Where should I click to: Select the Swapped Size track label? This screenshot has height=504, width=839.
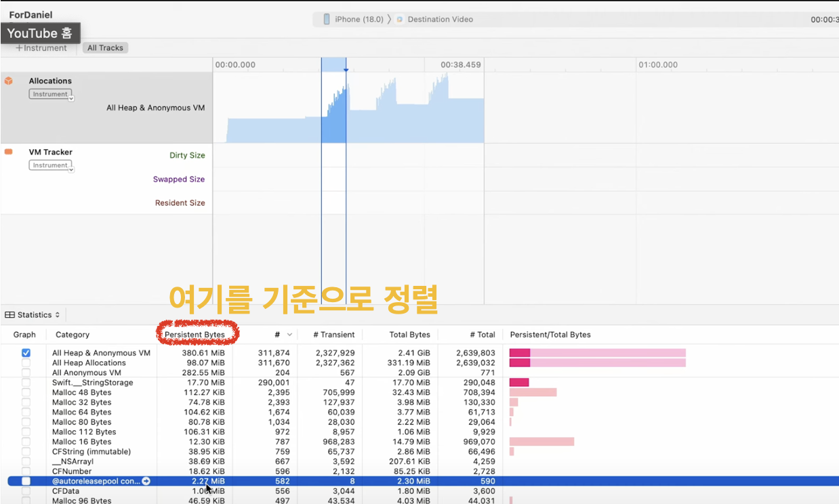179,180
